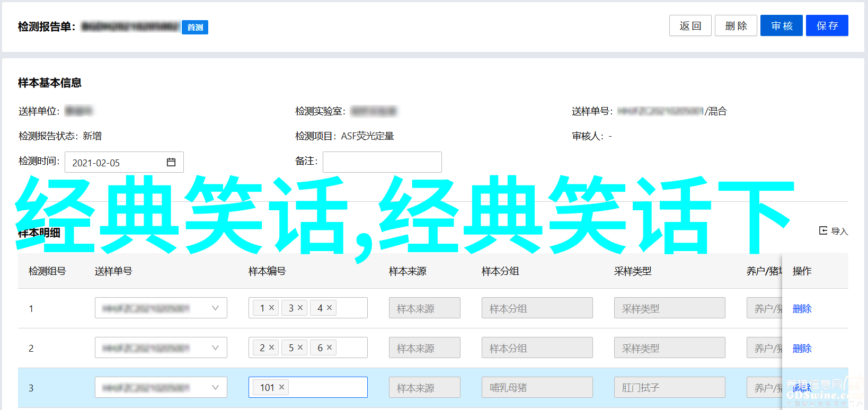Viewport: 868px width, 410px height.
Task: Click the 备注 input field
Action: click(382, 162)
